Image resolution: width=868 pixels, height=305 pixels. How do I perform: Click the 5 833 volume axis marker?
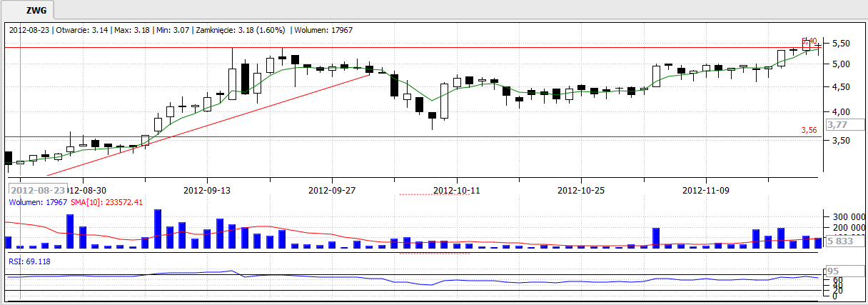839,242
